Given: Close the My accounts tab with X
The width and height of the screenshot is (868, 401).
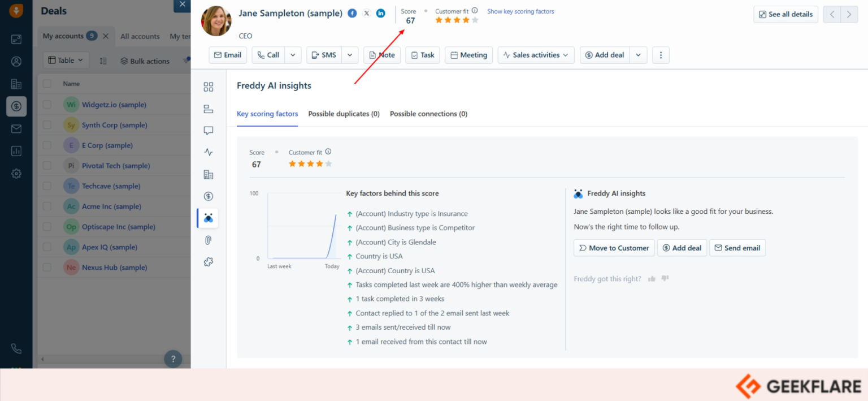Looking at the screenshot, I should click(x=106, y=36).
